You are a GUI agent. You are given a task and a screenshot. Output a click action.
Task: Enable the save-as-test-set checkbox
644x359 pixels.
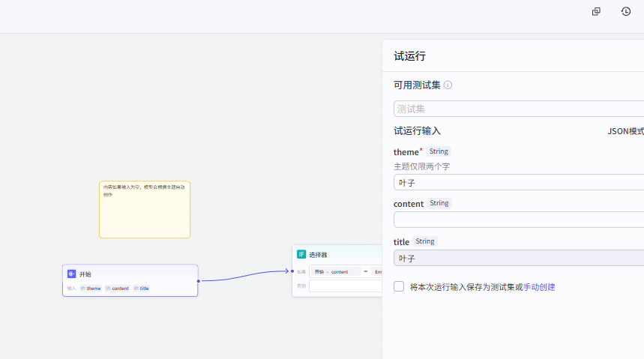pos(399,286)
